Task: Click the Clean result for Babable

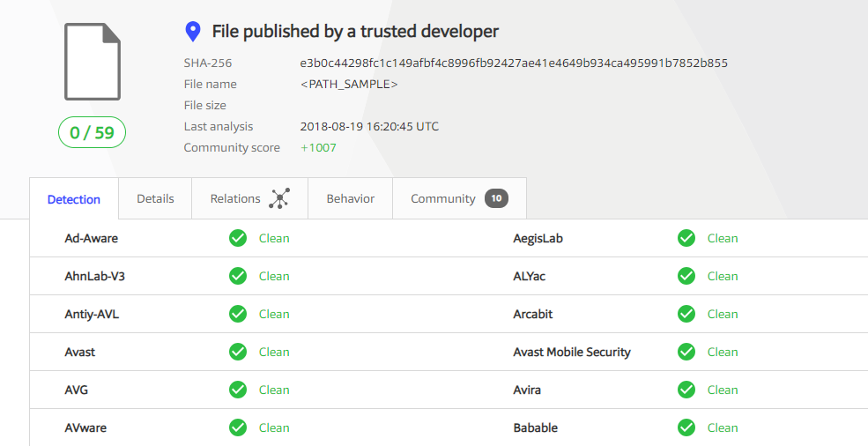Action: click(723, 427)
